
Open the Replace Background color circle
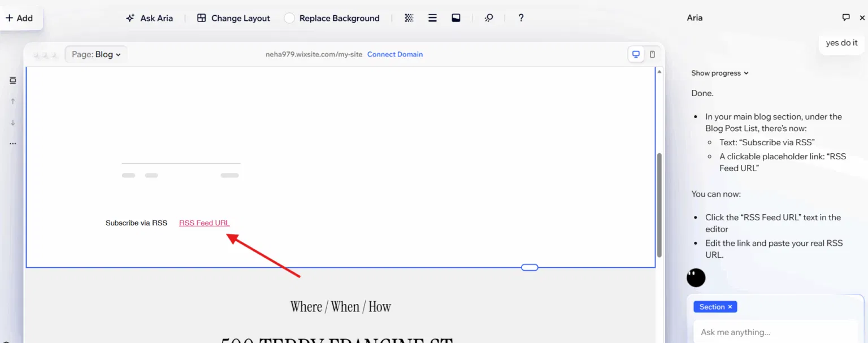tap(289, 18)
